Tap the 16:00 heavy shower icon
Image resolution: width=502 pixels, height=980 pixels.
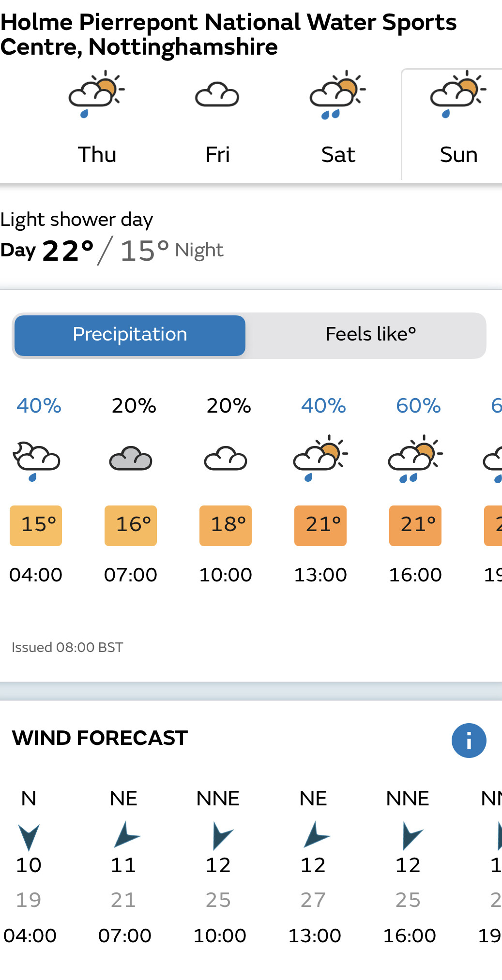(415, 458)
